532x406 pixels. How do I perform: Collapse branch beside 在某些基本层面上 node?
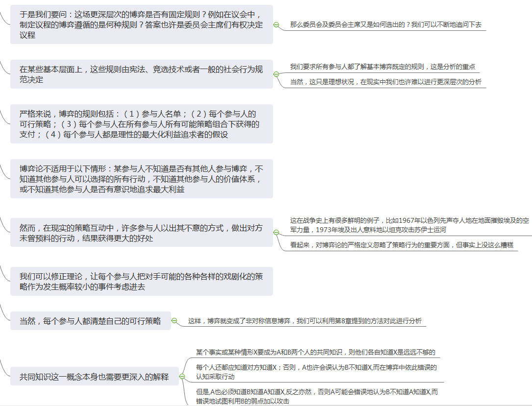(276, 74)
